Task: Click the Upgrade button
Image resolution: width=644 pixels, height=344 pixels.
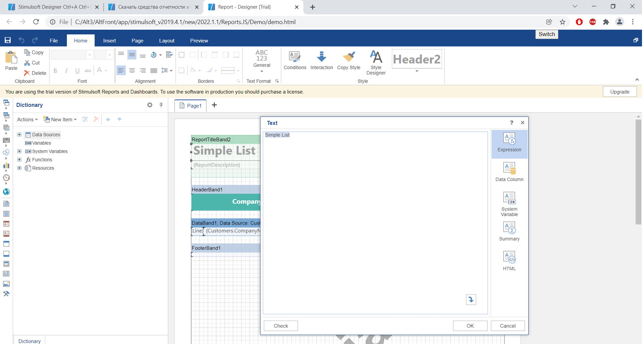Action: click(x=620, y=92)
